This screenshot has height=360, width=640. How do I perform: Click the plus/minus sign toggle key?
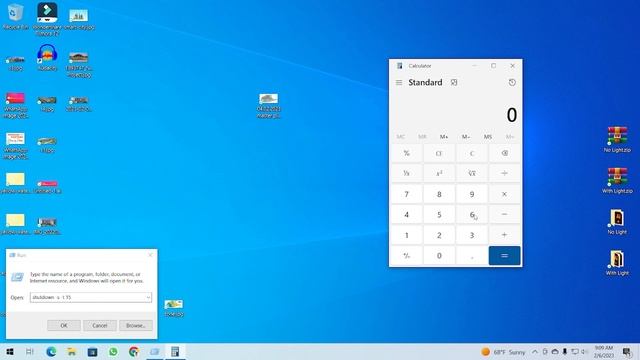407,256
